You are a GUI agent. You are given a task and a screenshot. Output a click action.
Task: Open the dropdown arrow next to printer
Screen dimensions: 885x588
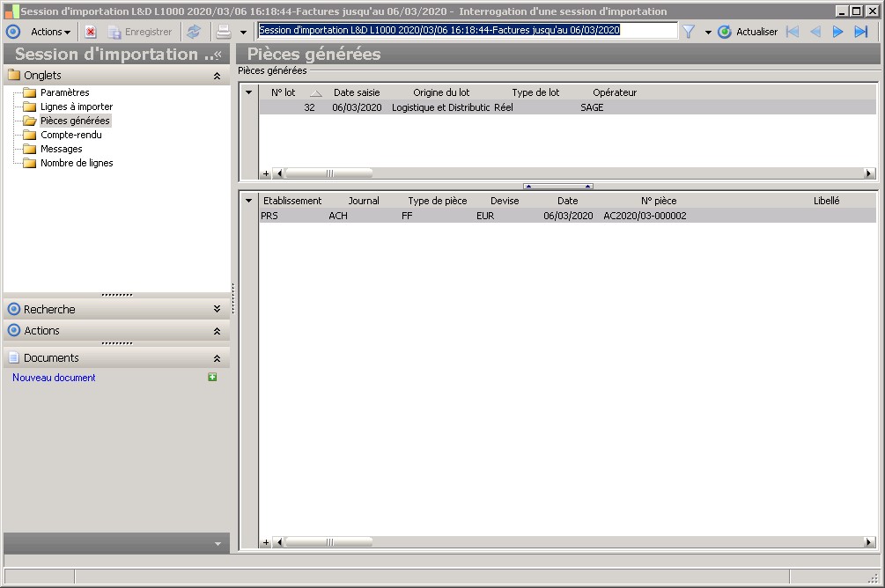tap(243, 33)
